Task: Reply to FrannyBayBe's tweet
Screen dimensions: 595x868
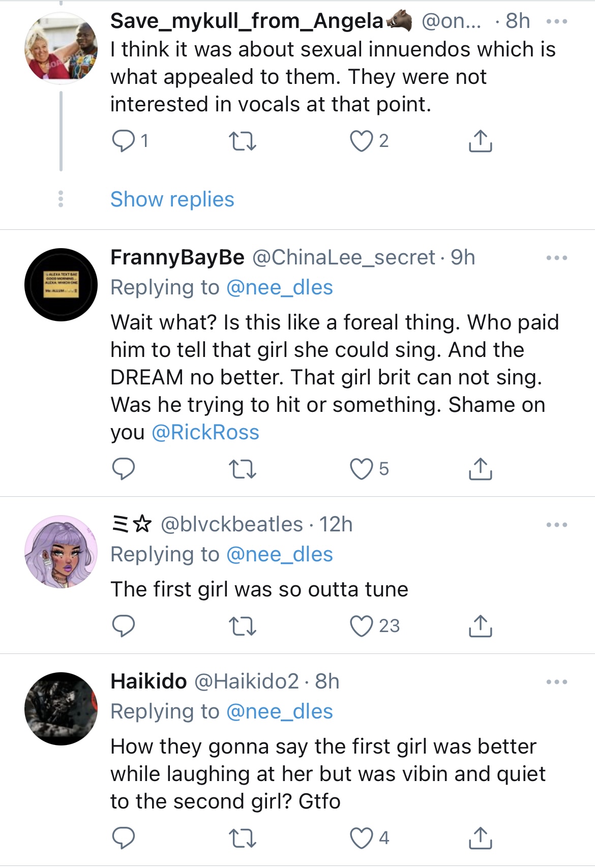Action: tap(124, 469)
